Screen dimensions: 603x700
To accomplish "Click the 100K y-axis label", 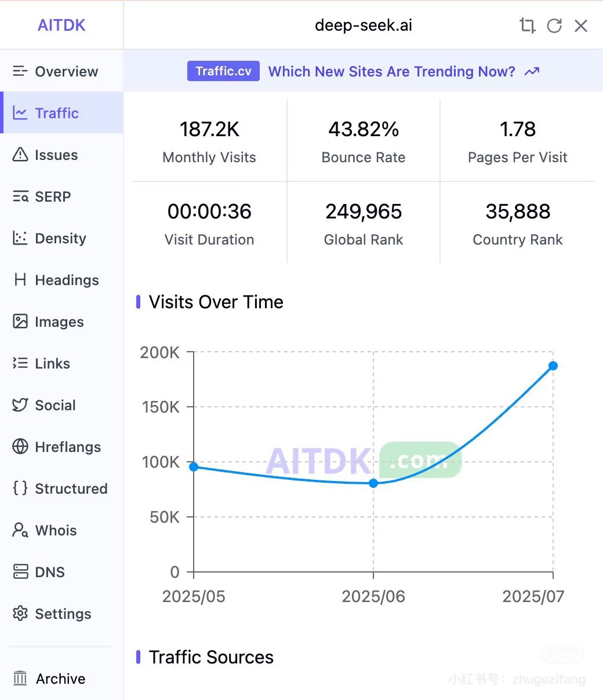I will point(161,462).
